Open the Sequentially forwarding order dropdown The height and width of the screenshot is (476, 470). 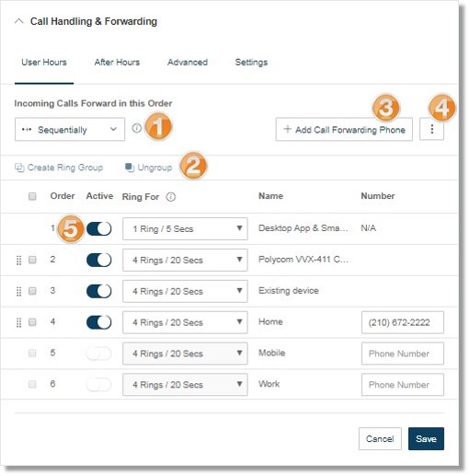pyautogui.click(x=70, y=130)
